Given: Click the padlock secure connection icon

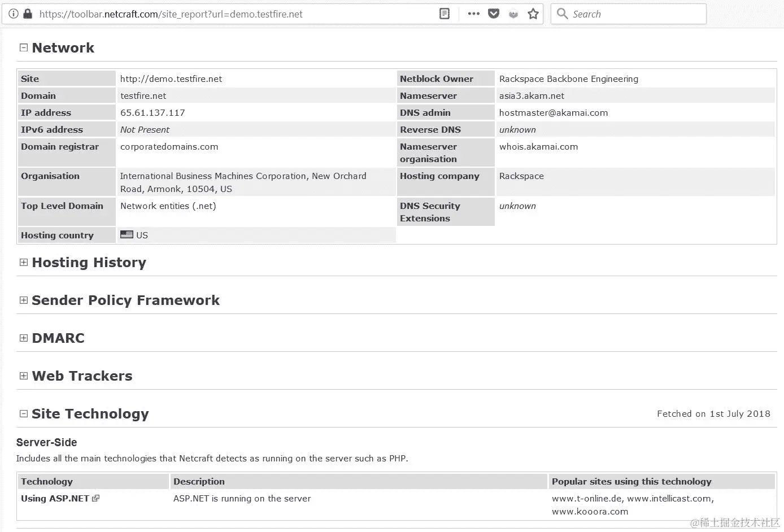Looking at the screenshot, I should (27, 14).
